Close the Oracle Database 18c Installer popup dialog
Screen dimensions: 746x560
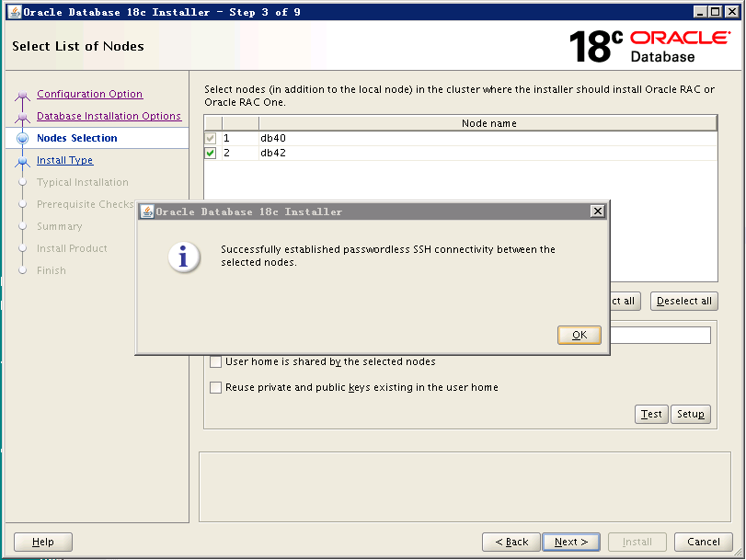click(x=598, y=211)
